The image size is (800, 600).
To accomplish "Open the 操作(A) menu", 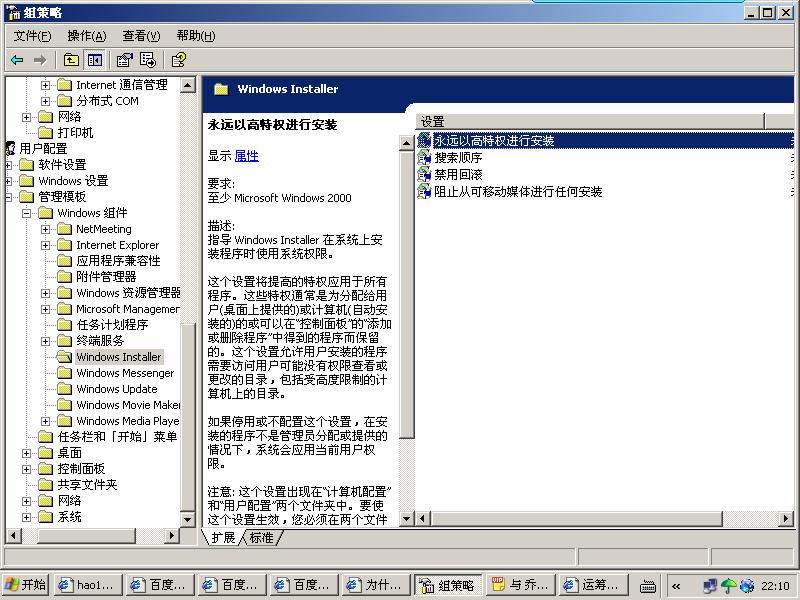I will click(x=87, y=36).
